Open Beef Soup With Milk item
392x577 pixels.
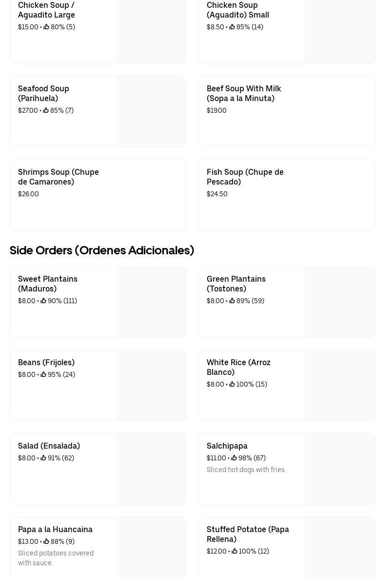pos(244,93)
